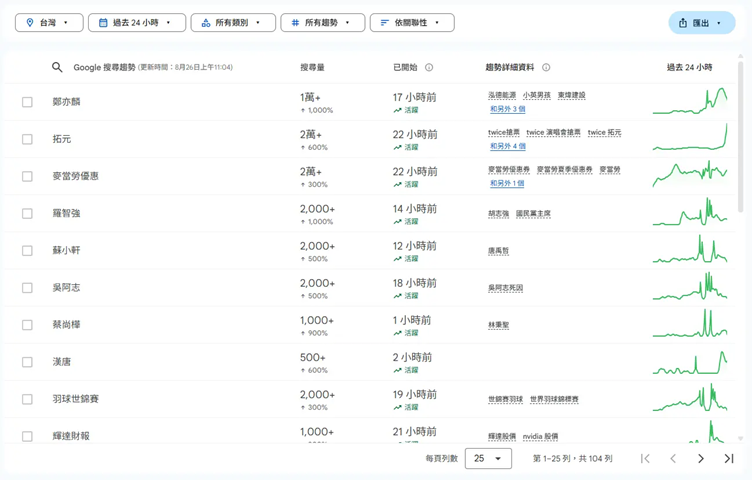
Task: Click the 17 小時前 start time for 鄭亦麟
Action: pyautogui.click(x=414, y=97)
